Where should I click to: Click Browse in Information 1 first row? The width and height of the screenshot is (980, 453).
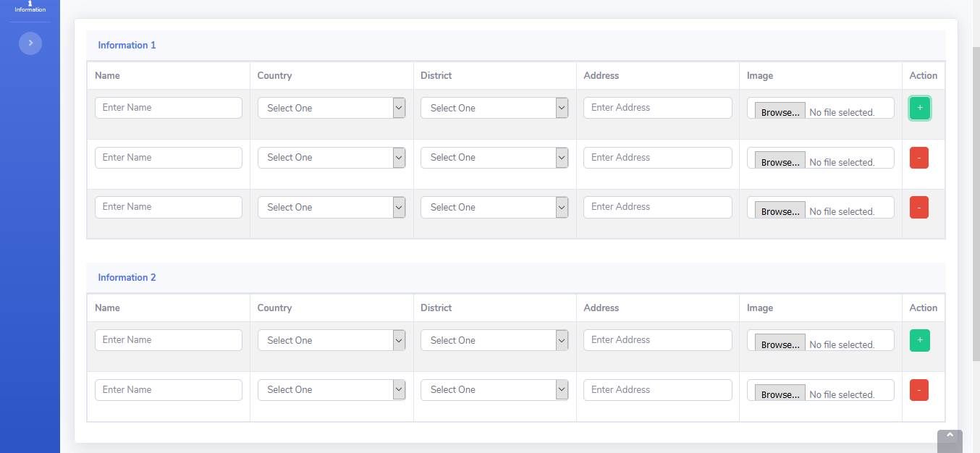tap(780, 112)
